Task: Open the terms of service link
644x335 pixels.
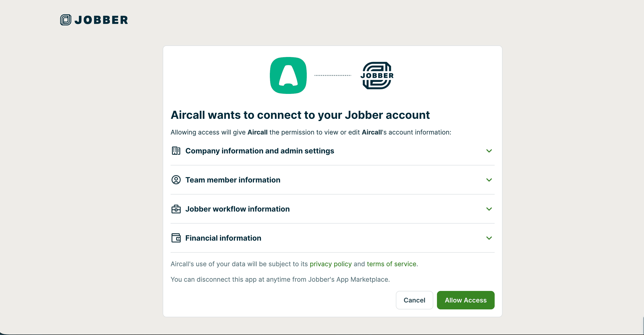Action: click(391, 264)
